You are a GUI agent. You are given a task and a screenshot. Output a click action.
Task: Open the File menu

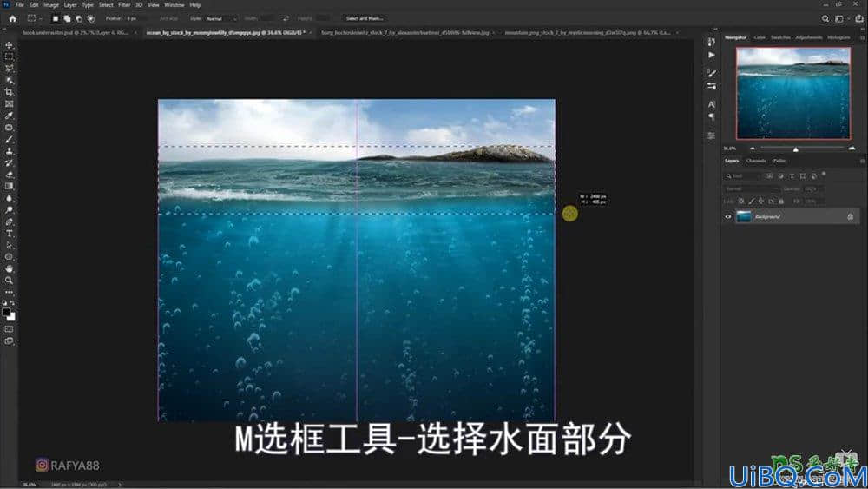tap(19, 5)
